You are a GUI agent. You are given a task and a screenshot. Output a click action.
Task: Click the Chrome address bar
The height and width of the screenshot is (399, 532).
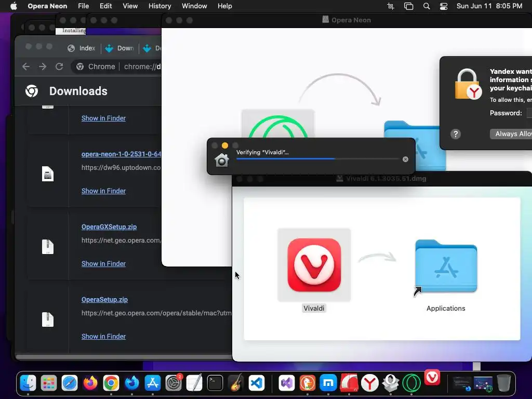[117, 66]
